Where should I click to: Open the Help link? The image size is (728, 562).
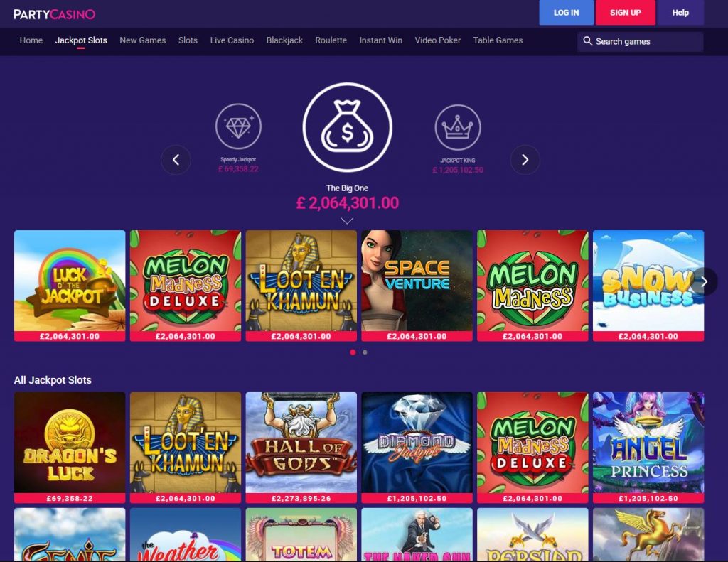(x=680, y=13)
